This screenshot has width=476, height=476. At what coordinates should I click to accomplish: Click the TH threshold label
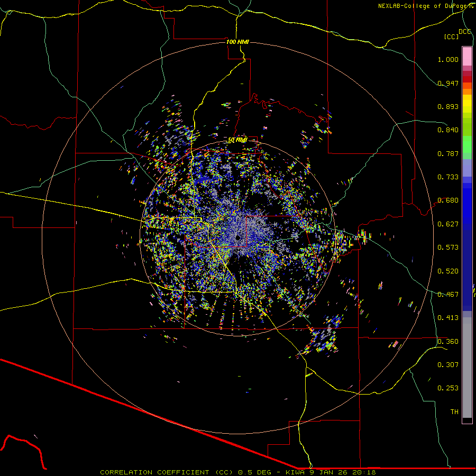click(x=454, y=412)
